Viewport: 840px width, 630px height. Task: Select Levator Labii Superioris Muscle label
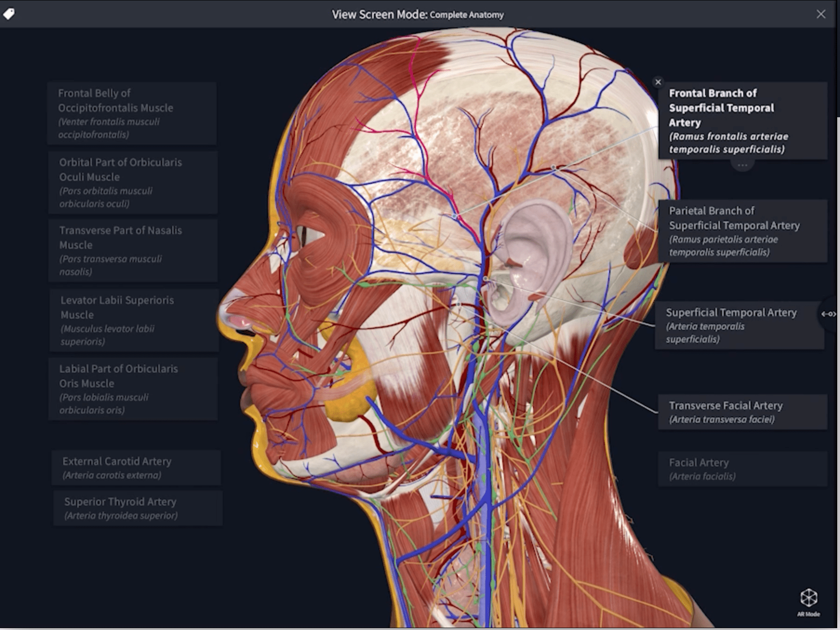(x=134, y=320)
